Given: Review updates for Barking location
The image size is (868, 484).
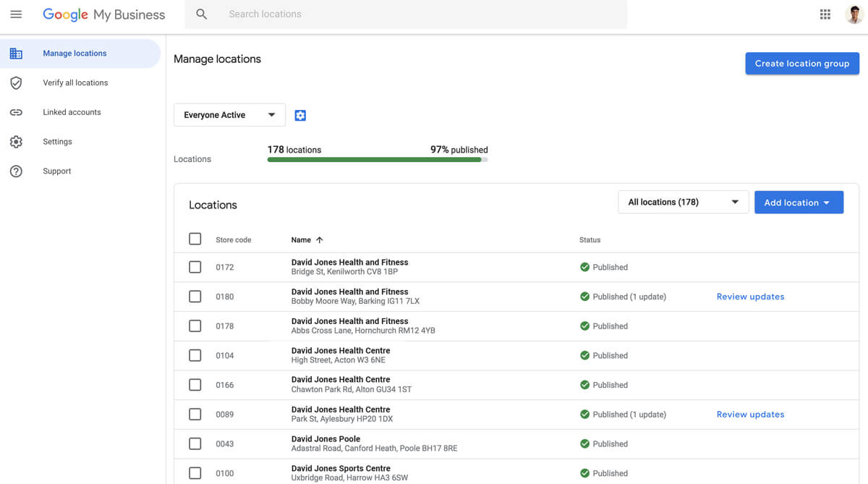Looking at the screenshot, I should (750, 297).
